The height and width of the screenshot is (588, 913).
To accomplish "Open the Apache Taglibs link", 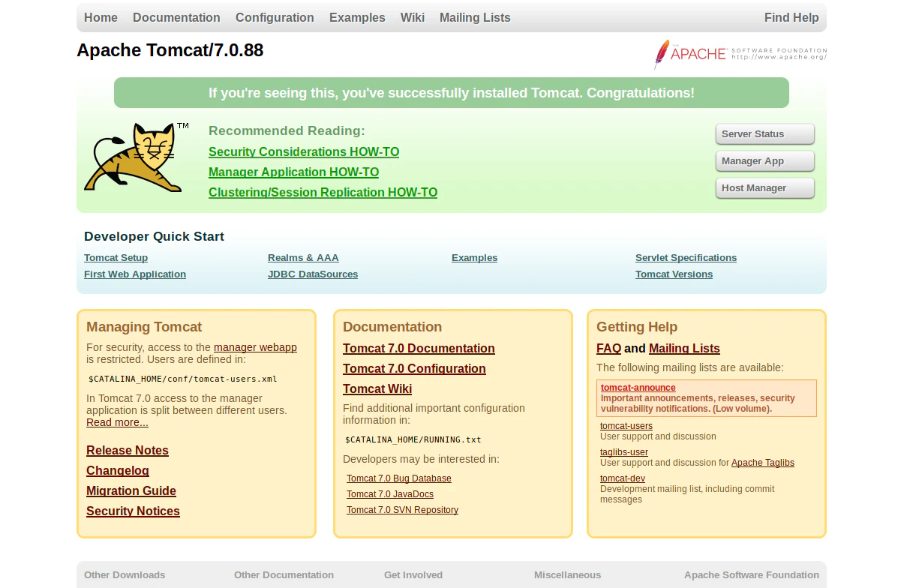I will click(x=763, y=463).
